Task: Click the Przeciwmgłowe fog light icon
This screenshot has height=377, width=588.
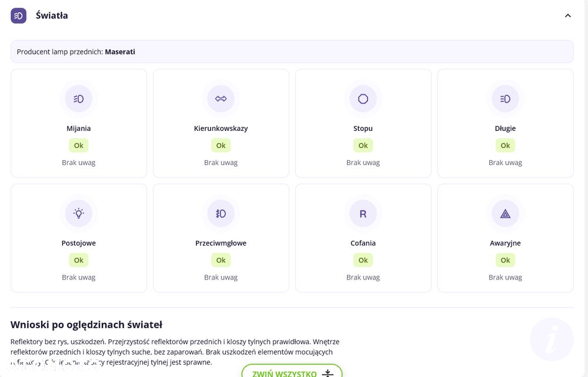Action: click(221, 213)
